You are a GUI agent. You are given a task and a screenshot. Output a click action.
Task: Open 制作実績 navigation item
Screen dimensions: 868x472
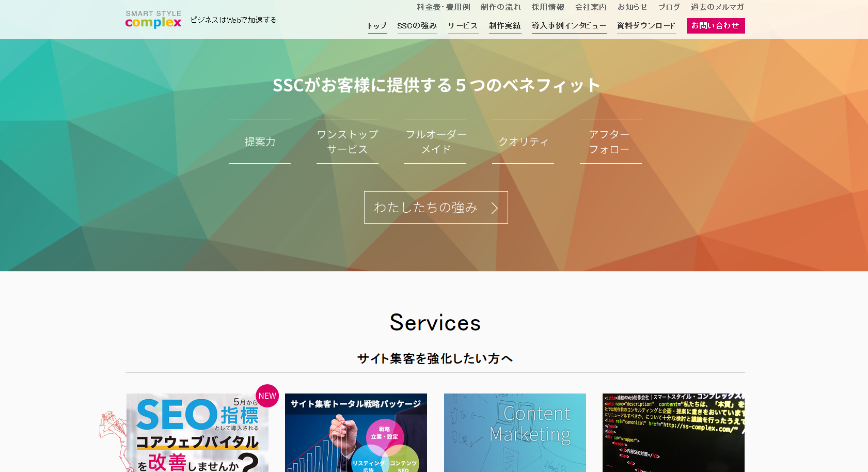tap(504, 26)
